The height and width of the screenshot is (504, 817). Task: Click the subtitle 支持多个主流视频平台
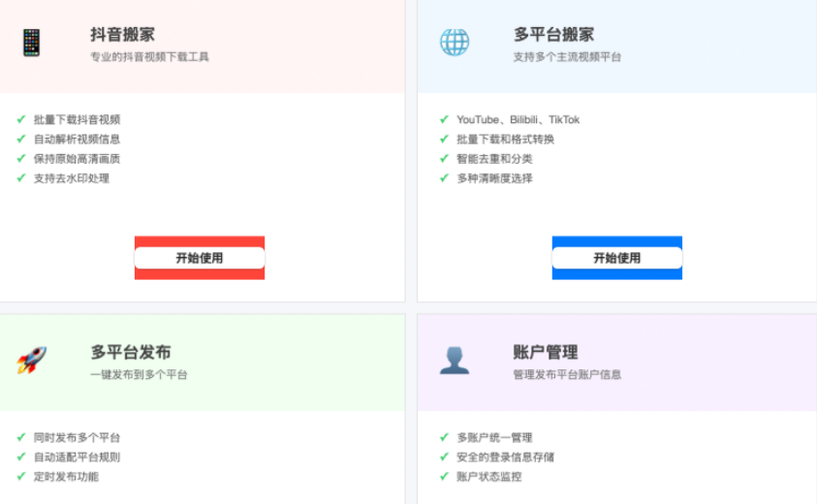[x=567, y=57]
